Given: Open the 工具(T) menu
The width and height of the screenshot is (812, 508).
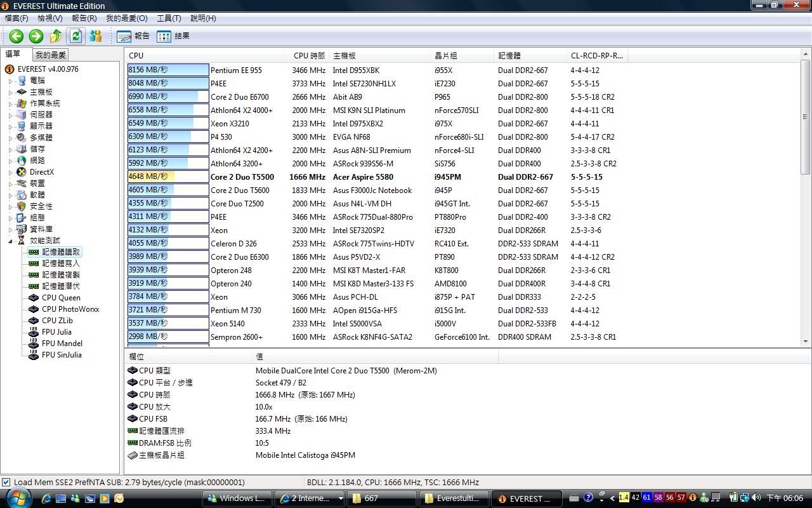Looking at the screenshot, I should (169, 18).
